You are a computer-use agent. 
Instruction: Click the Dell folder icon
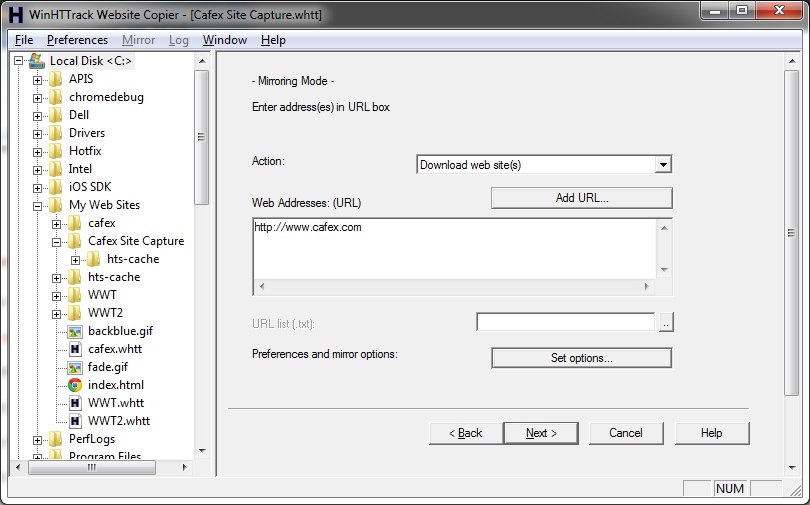[55, 115]
